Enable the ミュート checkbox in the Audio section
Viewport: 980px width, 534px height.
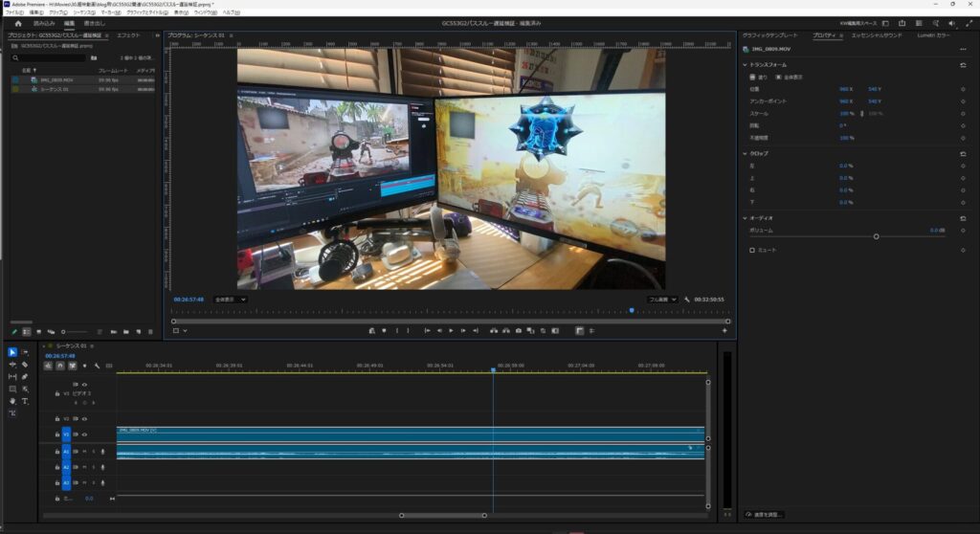point(752,250)
